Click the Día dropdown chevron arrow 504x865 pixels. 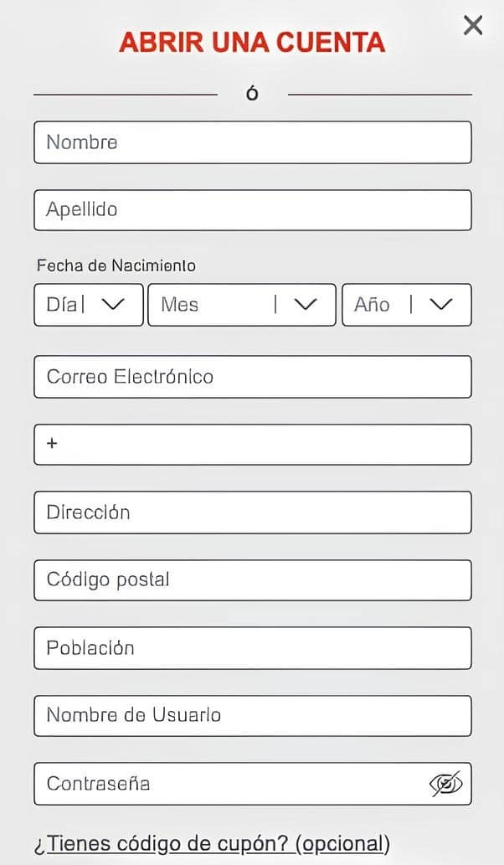(x=112, y=305)
